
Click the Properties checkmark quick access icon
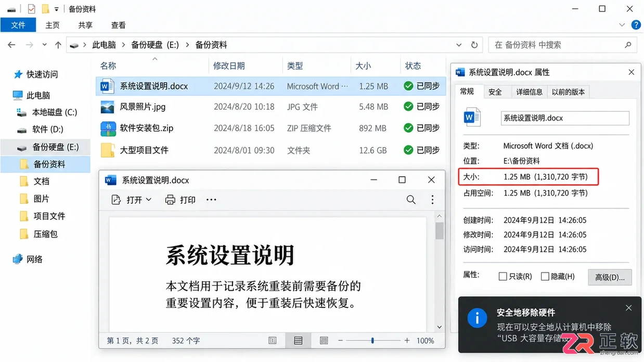[31, 9]
